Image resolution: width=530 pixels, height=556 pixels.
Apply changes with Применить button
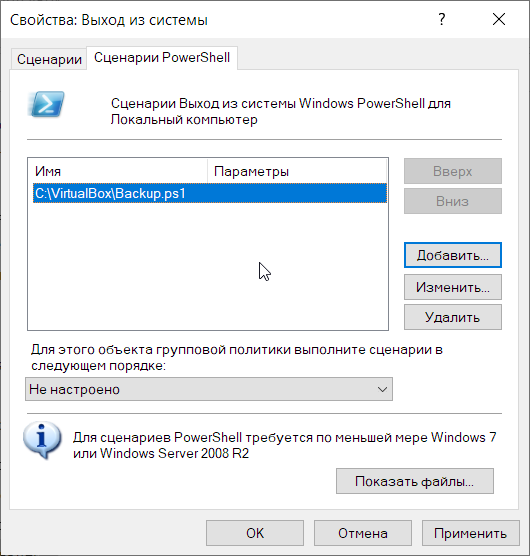coord(470,533)
